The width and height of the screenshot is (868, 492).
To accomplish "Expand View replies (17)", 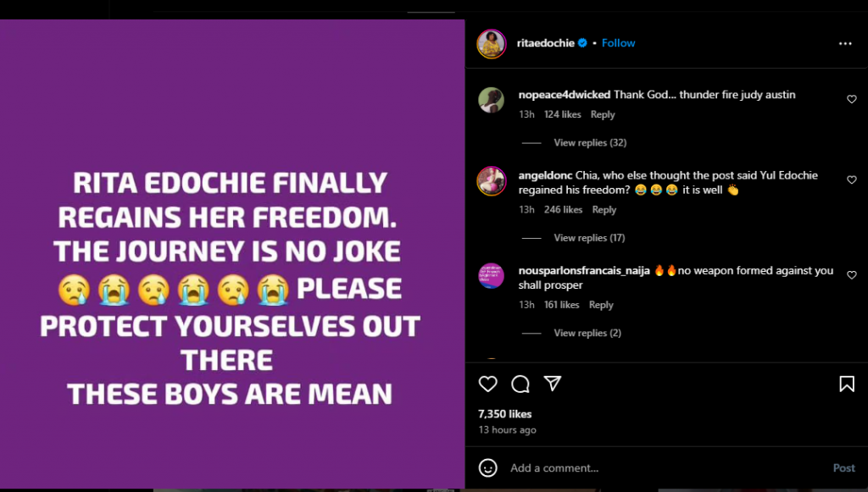I will (590, 238).
